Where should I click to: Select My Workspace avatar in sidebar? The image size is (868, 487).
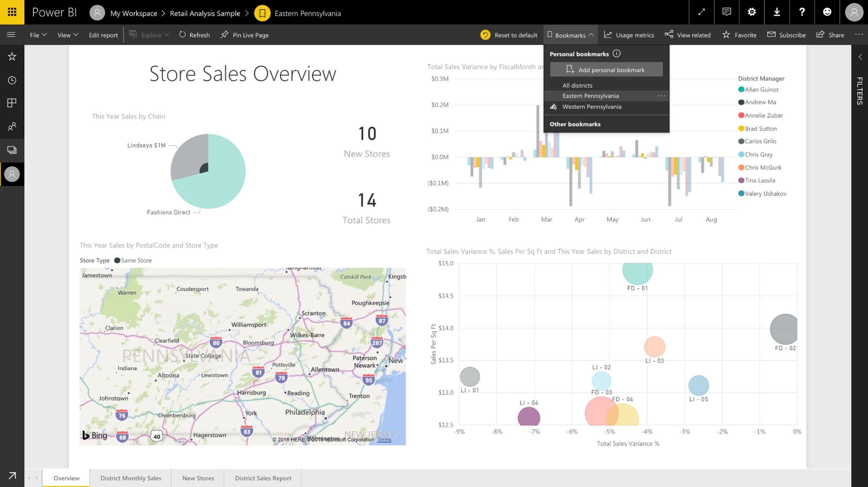(x=12, y=174)
